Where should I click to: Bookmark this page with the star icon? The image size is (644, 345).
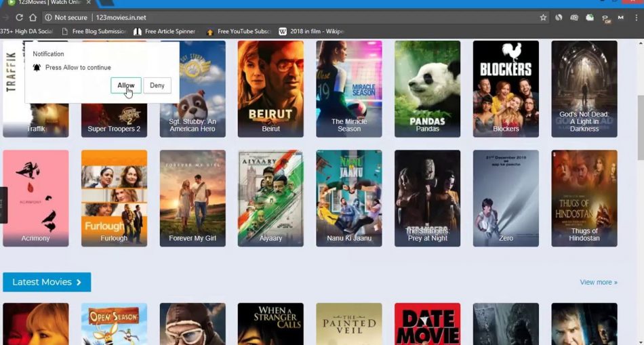click(543, 18)
